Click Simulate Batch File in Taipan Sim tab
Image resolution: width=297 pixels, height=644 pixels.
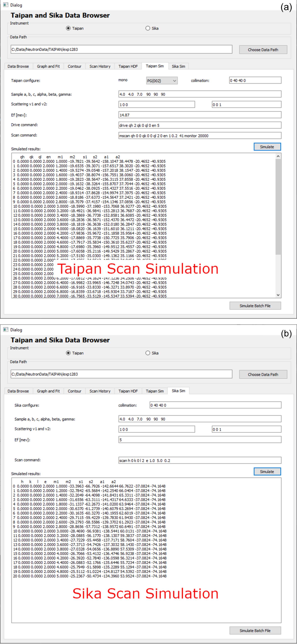[255, 306]
